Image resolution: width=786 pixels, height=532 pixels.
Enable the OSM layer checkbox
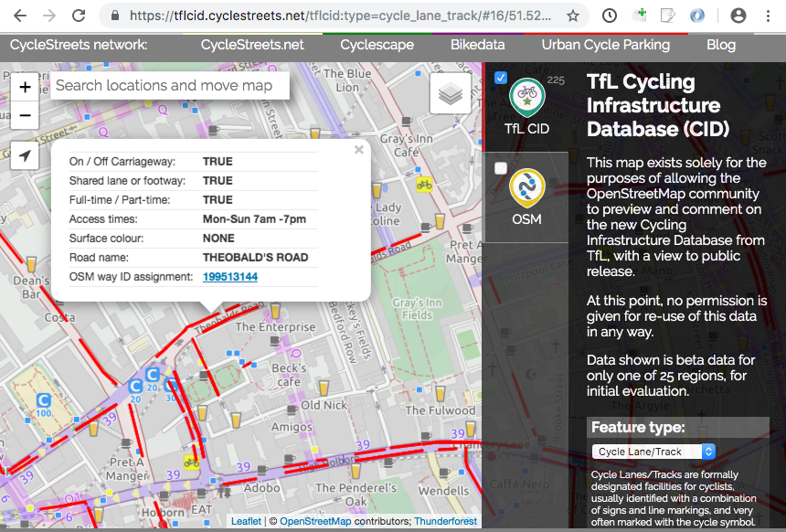pyautogui.click(x=500, y=168)
